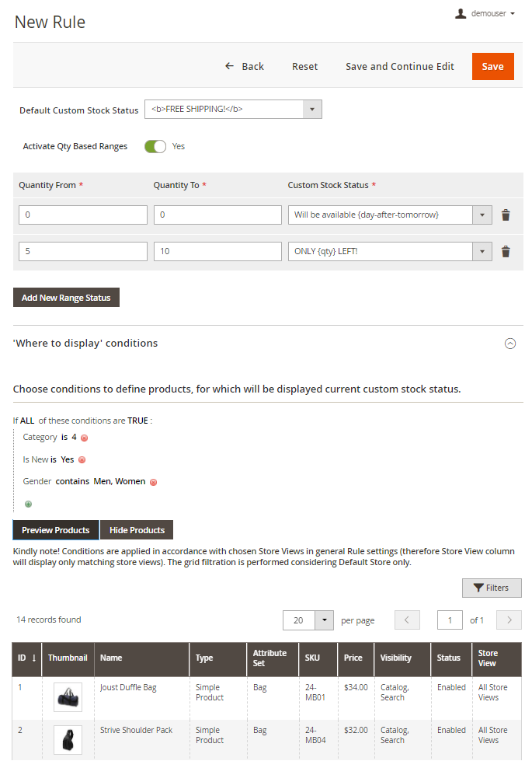Delete the 5 to 10 range row
The height and width of the screenshot is (768, 532).
506,251
